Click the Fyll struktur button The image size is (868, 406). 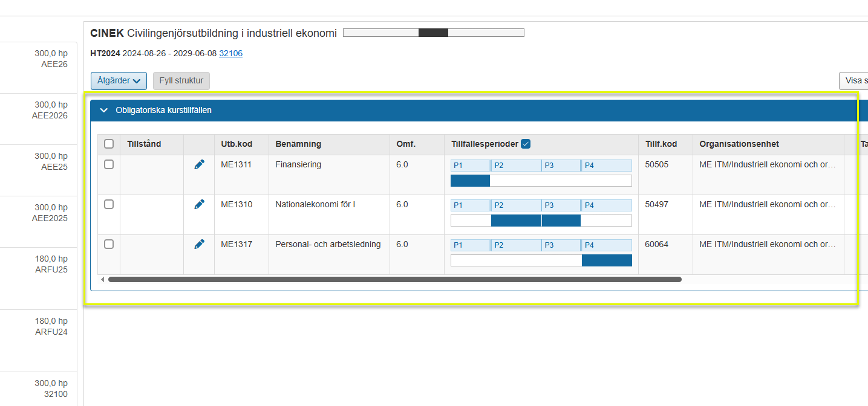[181, 81]
